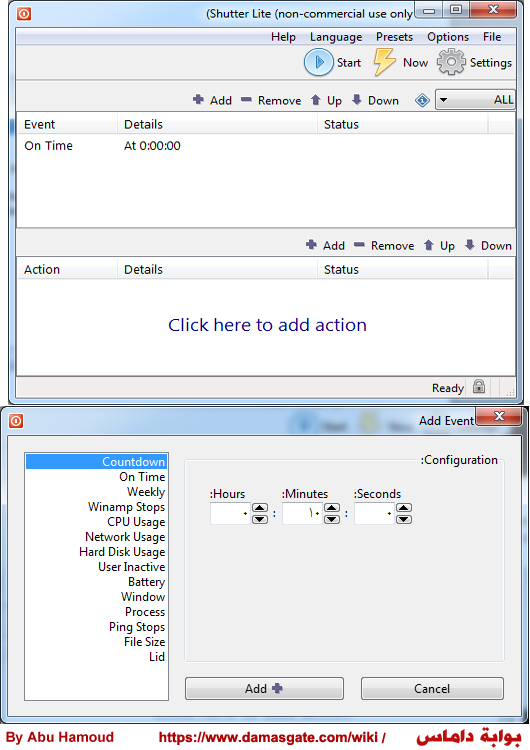Select the On Time event row

[265, 146]
